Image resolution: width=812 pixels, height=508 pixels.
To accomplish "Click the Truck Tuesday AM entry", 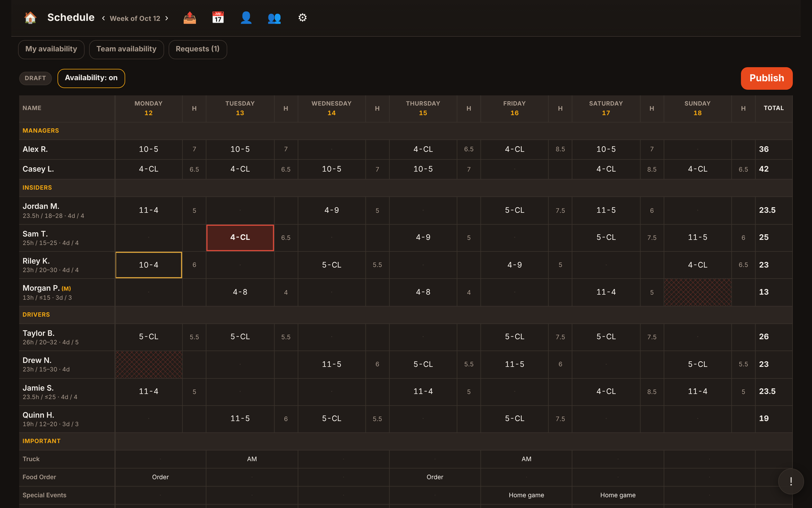I will [252, 459].
